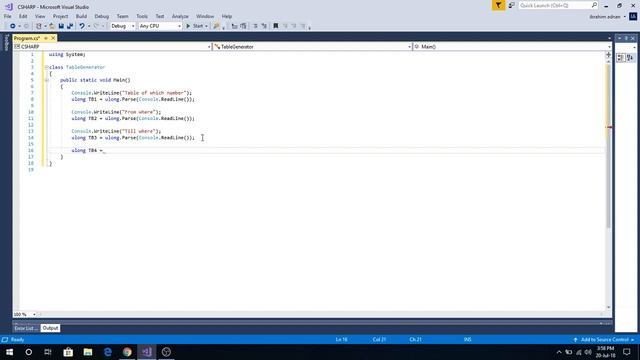640x360 pixels.
Task: Open the Tools menu
Action: [x=142, y=16]
